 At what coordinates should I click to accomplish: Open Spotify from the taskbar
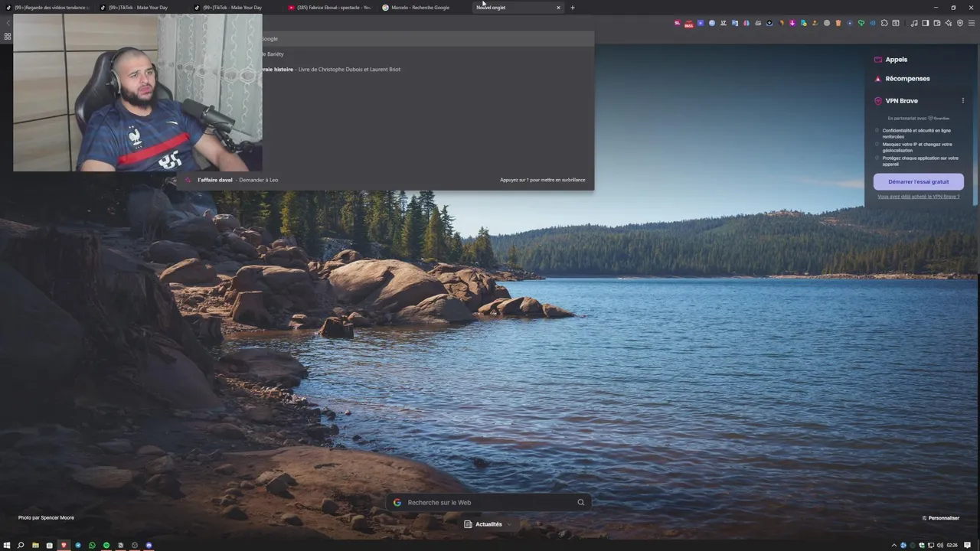(x=106, y=545)
